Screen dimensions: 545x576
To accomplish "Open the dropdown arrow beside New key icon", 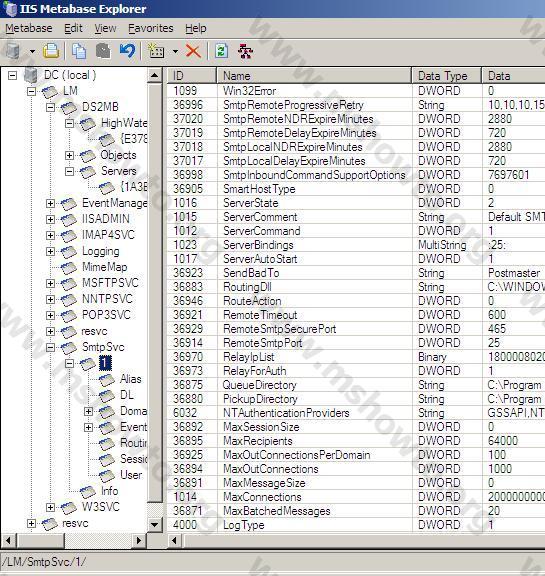I will [176, 51].
